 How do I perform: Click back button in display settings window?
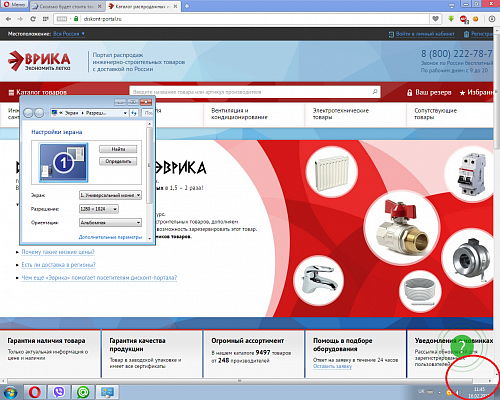28,113
